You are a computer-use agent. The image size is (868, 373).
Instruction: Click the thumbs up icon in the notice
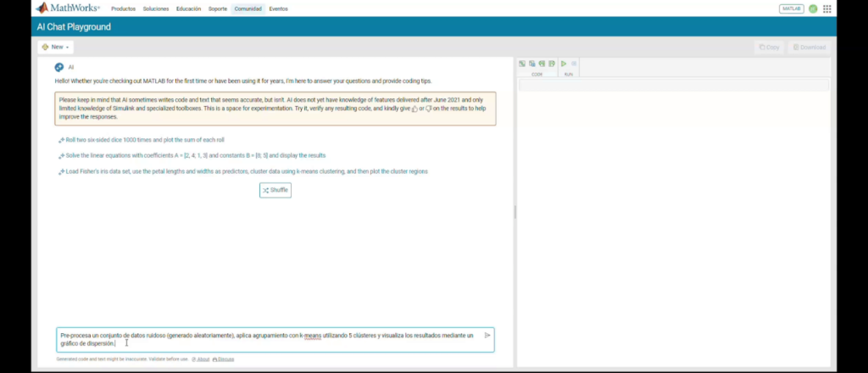click(x=415, y=109)
